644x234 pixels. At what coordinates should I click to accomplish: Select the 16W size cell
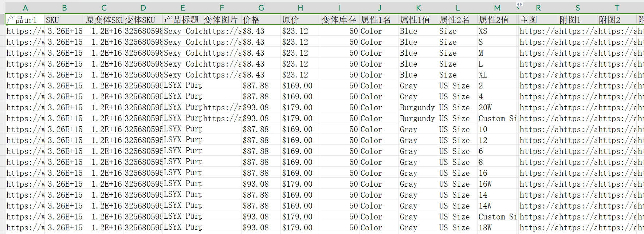[497, 184]
